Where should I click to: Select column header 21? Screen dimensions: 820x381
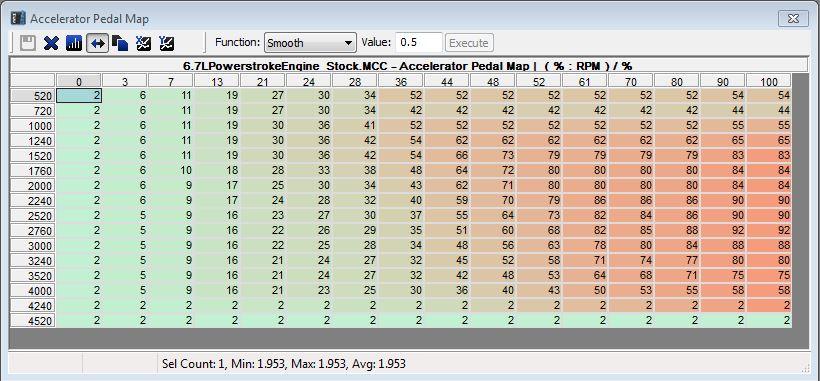click(263, 81)
